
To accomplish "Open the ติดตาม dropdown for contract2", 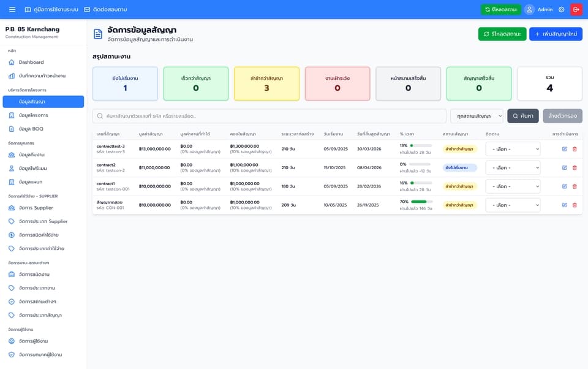I will (x=513, y=168).
